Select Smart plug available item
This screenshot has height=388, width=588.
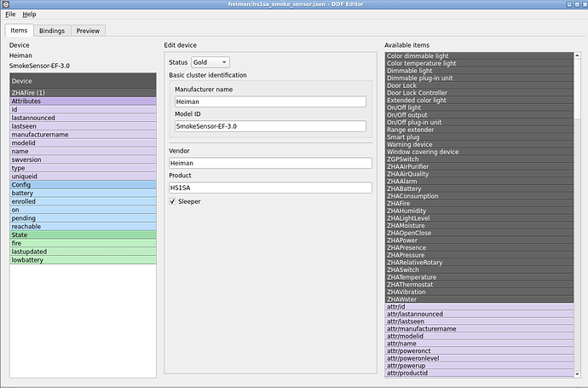point(479,137)
